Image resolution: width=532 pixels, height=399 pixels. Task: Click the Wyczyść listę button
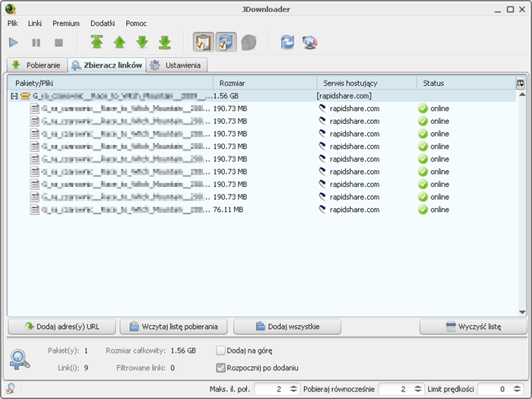473,326
